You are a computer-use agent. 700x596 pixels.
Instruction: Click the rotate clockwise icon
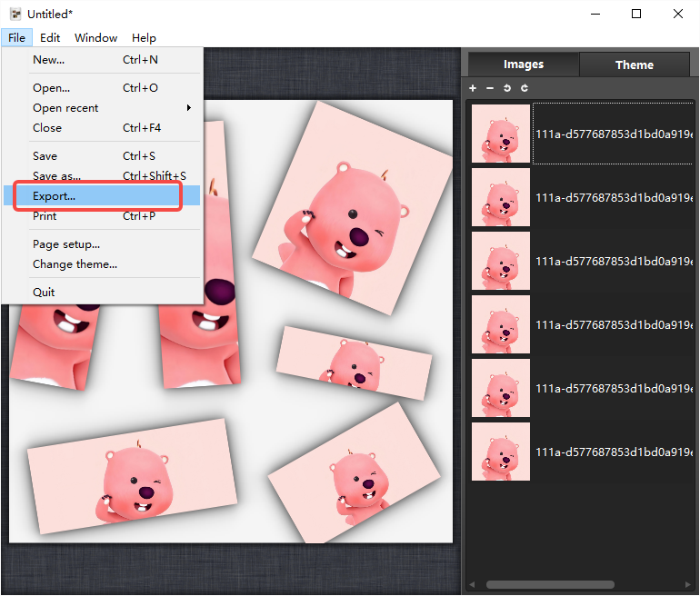525,88
